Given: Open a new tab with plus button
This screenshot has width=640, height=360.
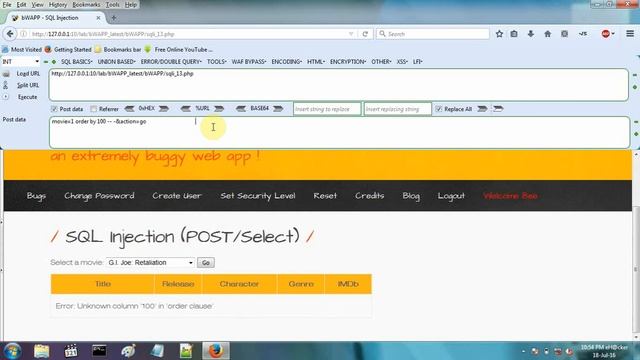Looking at the screenshot, I should (x=114, y=18).
